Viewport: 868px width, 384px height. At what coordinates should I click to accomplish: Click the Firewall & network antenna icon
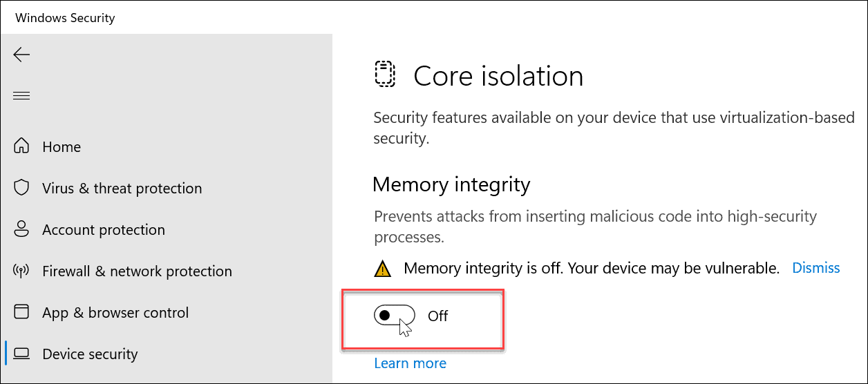[21, 271]
